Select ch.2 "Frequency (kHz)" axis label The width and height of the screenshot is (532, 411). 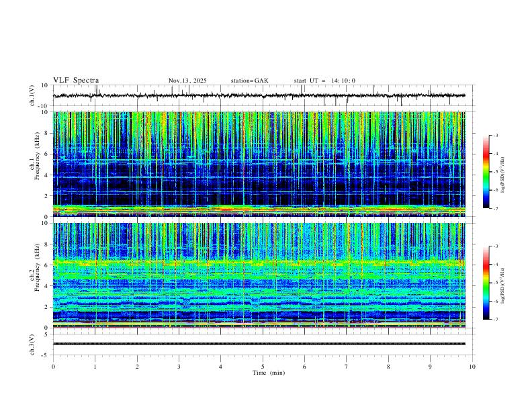(37, 267)
